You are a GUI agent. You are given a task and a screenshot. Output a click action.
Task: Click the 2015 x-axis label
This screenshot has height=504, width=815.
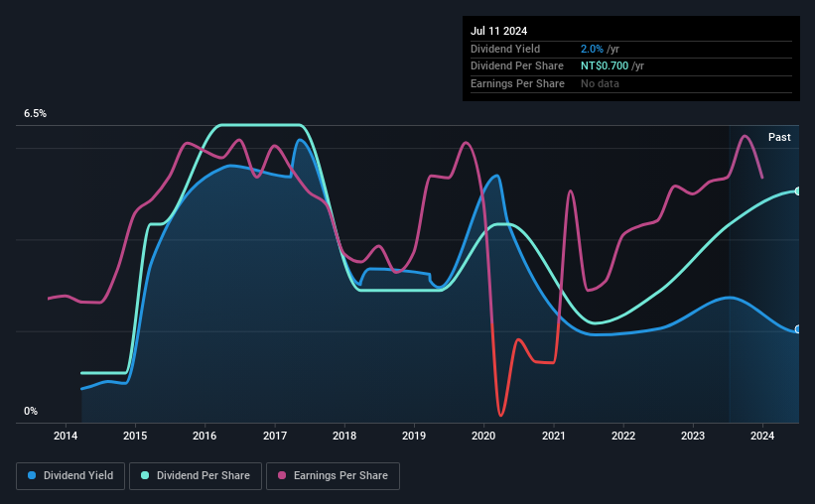coord(135,436)
